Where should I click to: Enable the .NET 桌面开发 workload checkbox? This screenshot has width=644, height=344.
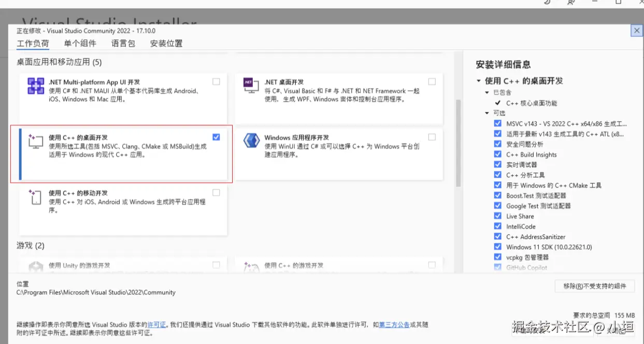tap(432, 82)
